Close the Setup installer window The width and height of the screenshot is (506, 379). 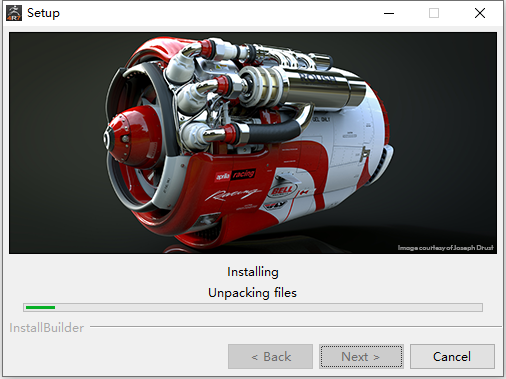[480, 13]
